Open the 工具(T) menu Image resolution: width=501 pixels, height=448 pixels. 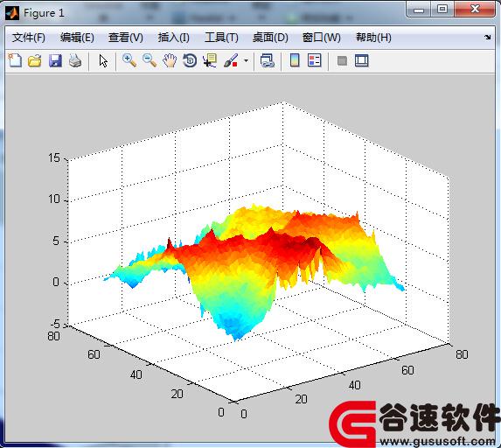[221, 38]
